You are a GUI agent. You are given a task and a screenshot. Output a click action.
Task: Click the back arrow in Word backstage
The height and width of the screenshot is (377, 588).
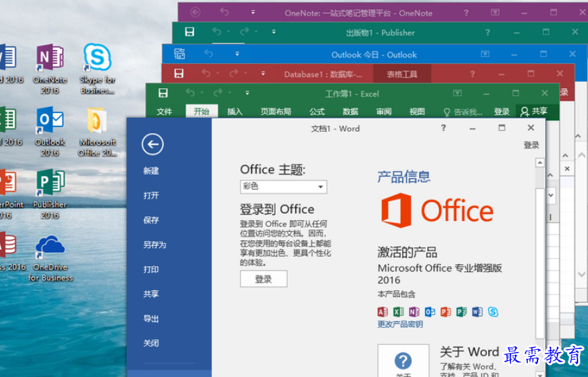[x=153, y=144]
